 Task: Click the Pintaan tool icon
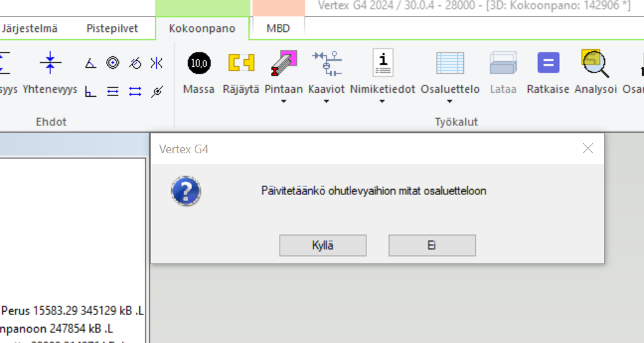coord(284,63)
